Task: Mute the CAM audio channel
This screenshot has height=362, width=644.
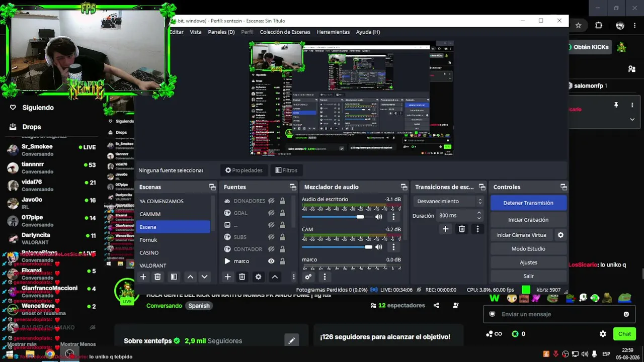Action: [379, 247]
